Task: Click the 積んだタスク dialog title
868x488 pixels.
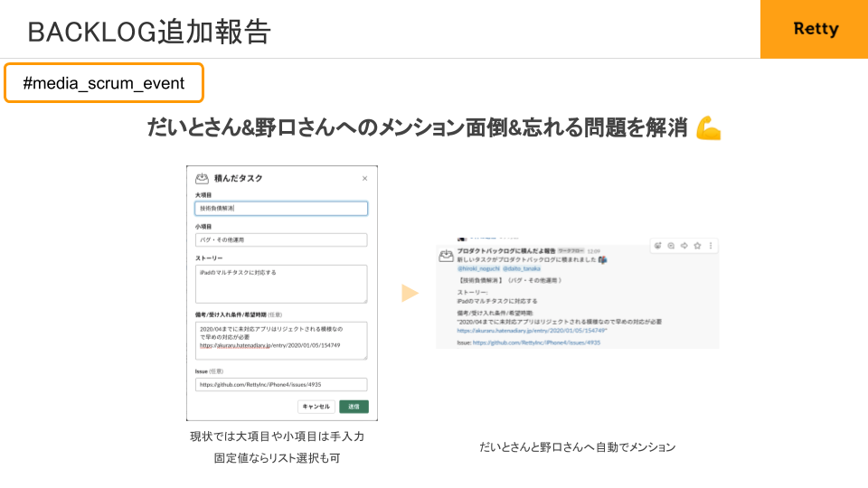Action: point(239,178)
